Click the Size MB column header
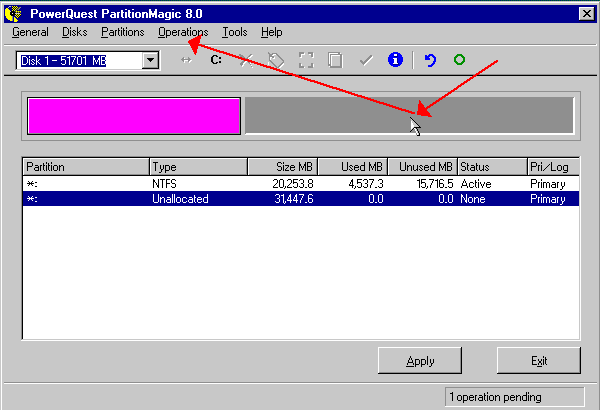Image resolution: width=600 pixels, height=410 pixels. [282, 167]
